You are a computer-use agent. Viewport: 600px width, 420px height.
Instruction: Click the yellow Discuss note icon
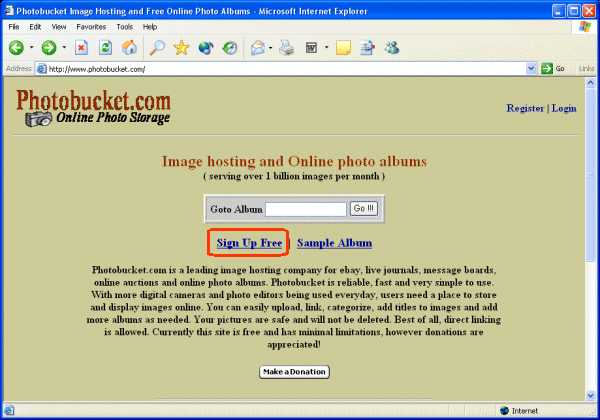(x=343, y=48)
